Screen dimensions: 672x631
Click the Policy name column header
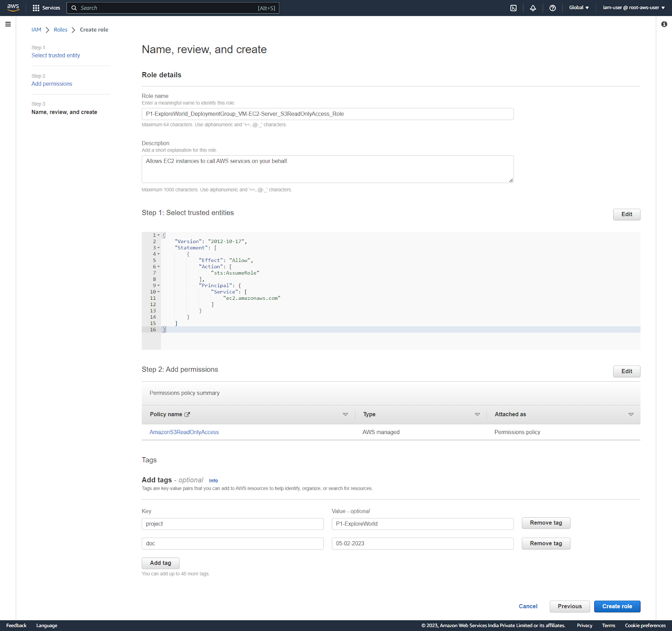pos(166,414)
